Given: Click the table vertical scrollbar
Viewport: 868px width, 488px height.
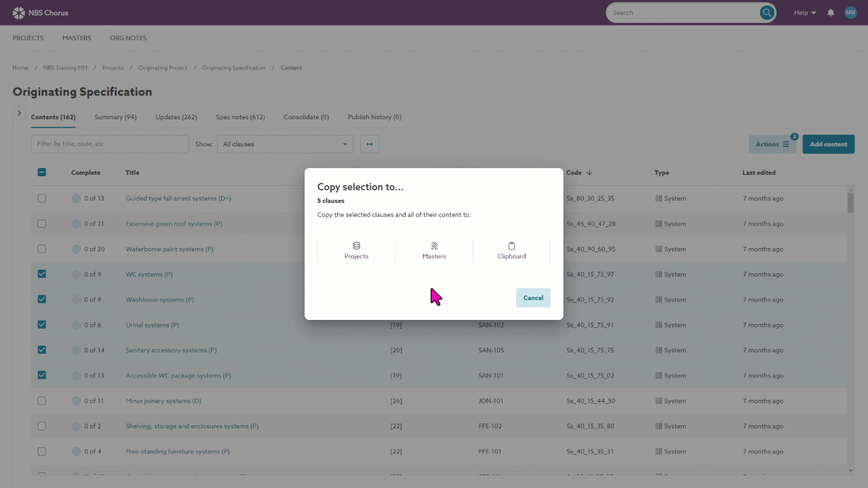Looking at the screenshot, I should (851, 203).
